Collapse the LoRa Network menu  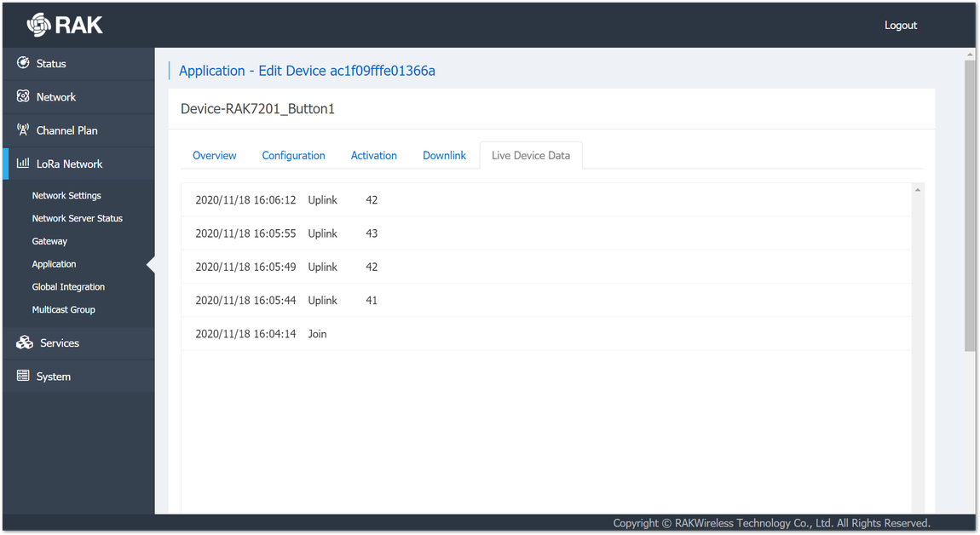point(78,164)
